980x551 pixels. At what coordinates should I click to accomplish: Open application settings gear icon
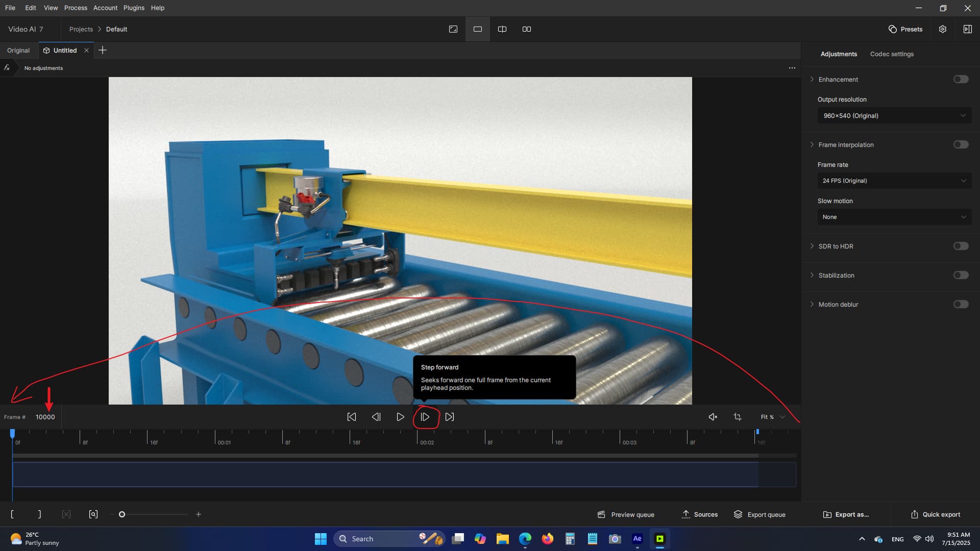tap(943, 29)
